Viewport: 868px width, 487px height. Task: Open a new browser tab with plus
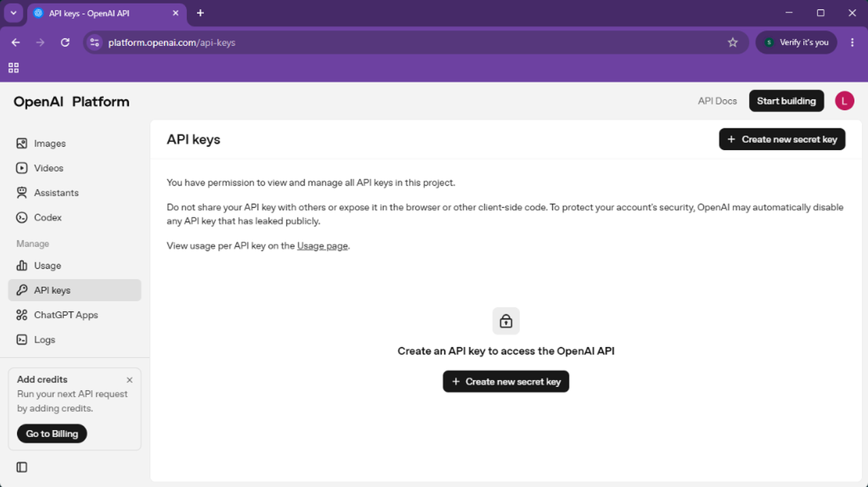click(200, 13)
